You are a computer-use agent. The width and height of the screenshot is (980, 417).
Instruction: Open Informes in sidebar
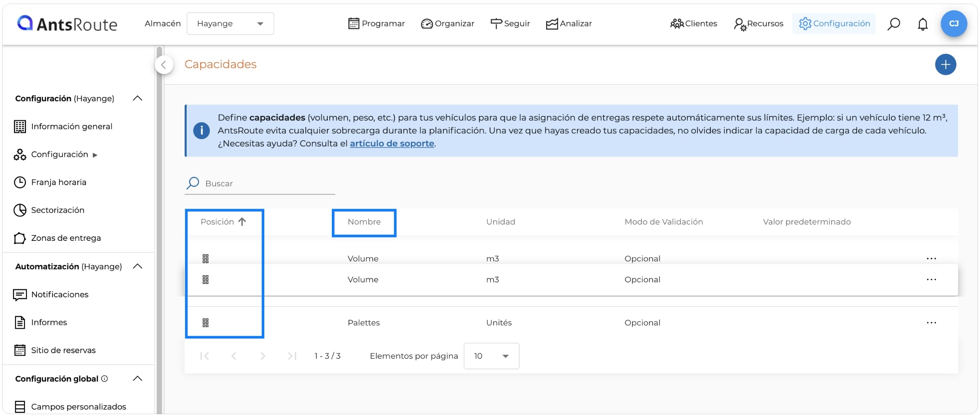[x=40, y=322]
